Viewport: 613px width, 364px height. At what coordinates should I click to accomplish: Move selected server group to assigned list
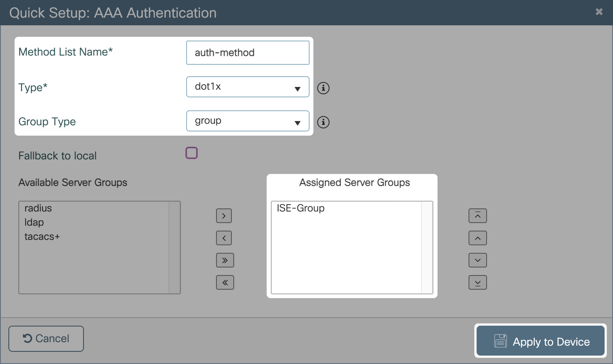(224, 216)
